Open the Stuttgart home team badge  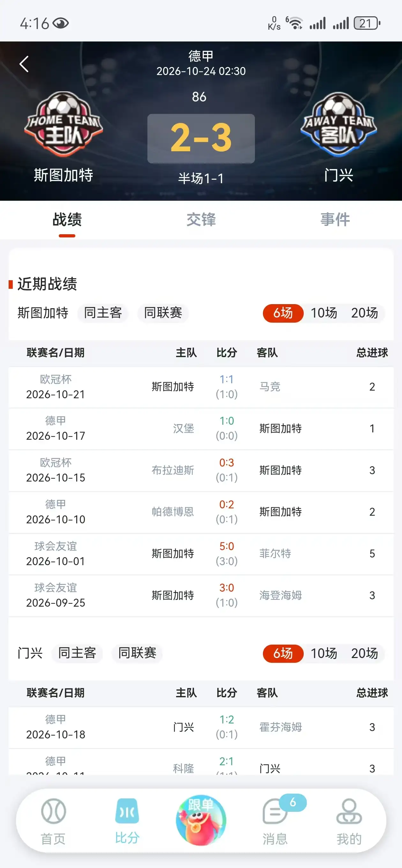pos(63,124)
